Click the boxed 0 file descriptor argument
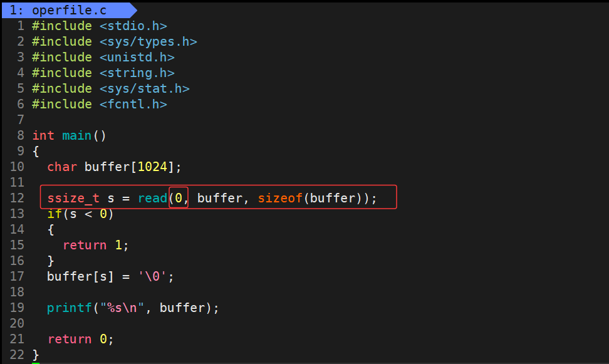 [179, 198]
